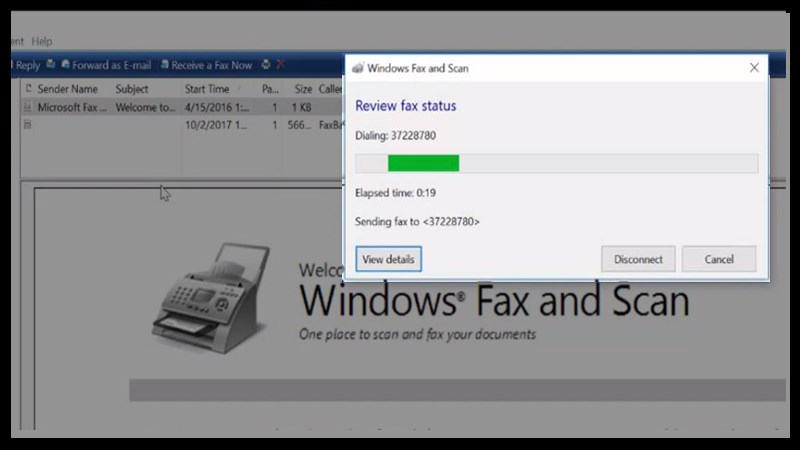Click the printer icon in toolbar

tap(266, 64)
